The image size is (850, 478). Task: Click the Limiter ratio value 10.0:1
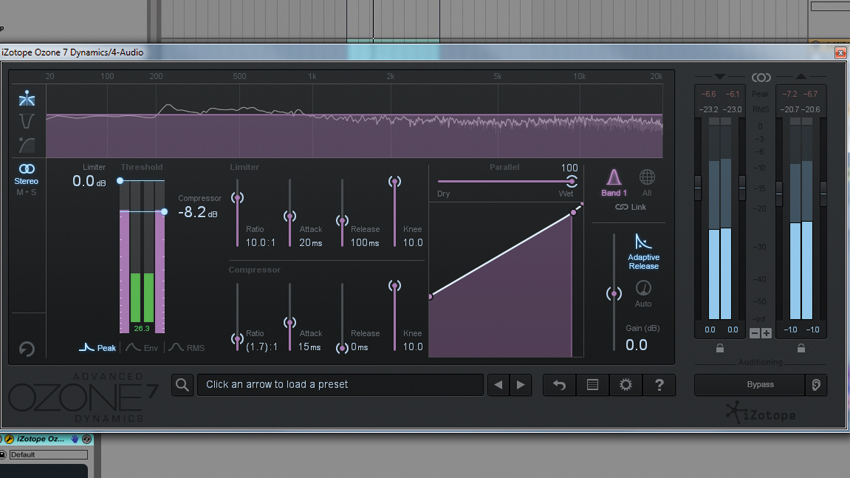[x=260, y=243]
